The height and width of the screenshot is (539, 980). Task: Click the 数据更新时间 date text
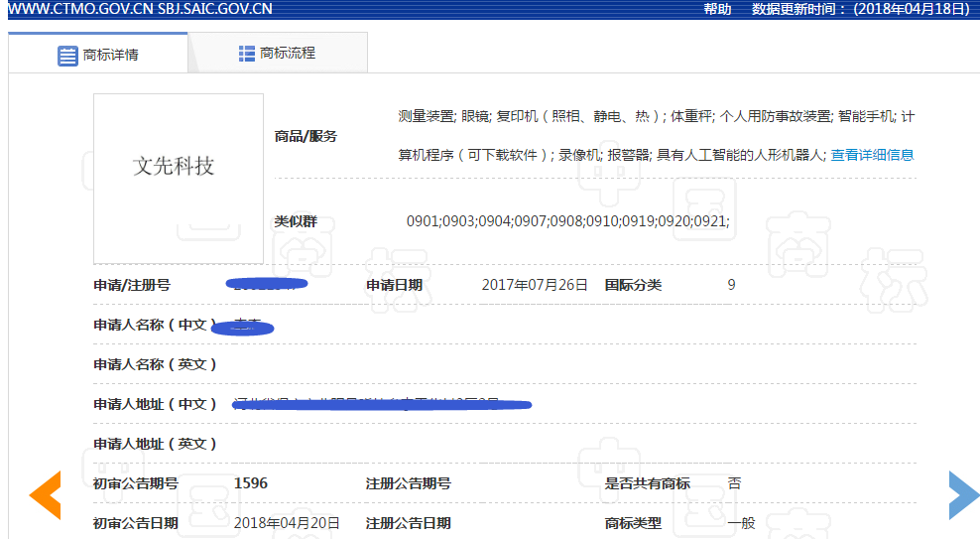861,9
